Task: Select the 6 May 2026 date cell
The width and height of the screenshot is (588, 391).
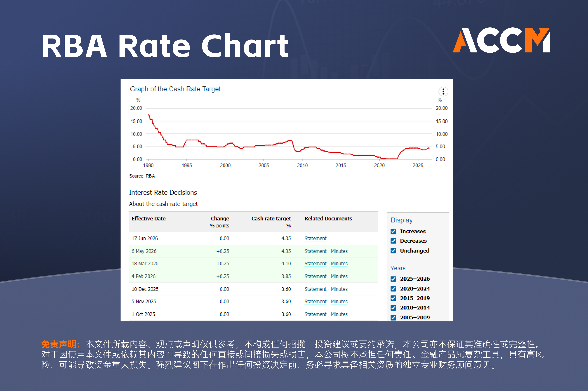Action: [144, 251]
